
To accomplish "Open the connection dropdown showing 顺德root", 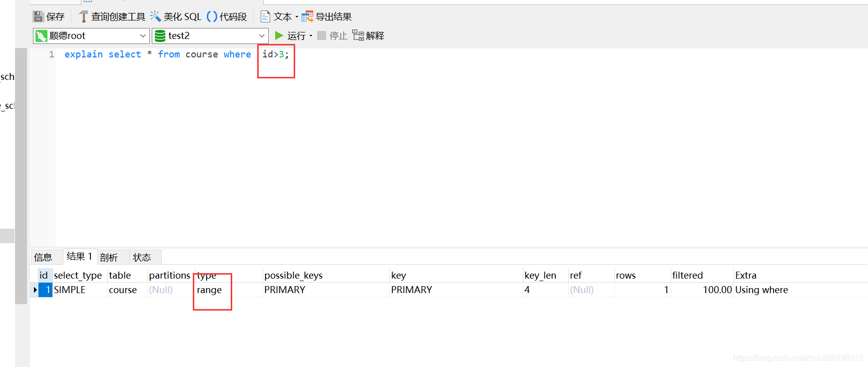I will point(91,36).
